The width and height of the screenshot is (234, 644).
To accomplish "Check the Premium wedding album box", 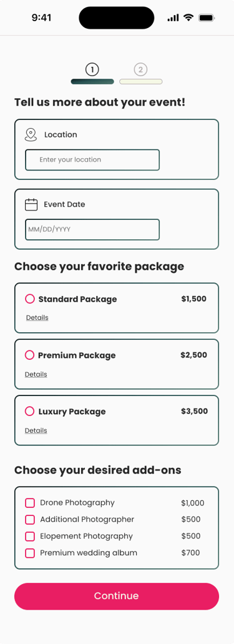I will pos(30,553).
